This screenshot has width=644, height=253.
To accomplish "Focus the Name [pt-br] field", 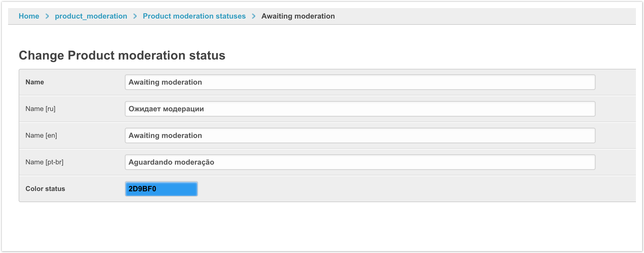I will [360, 162].
